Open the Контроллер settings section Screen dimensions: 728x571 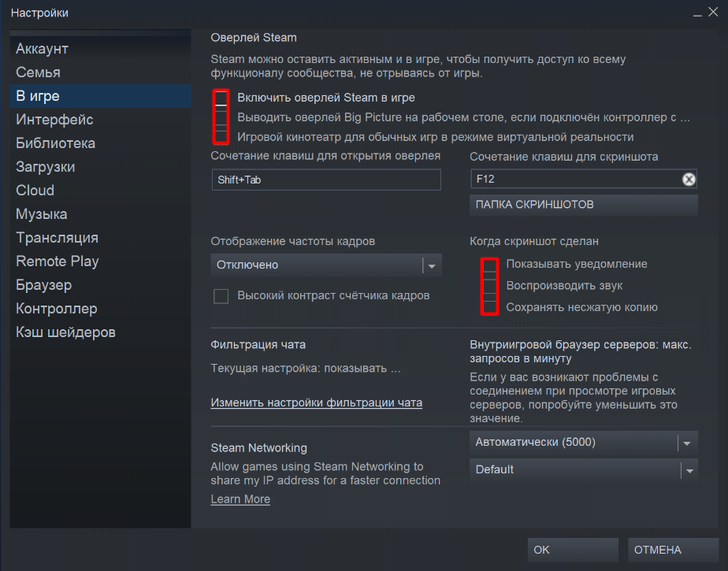tap(100, 310)
